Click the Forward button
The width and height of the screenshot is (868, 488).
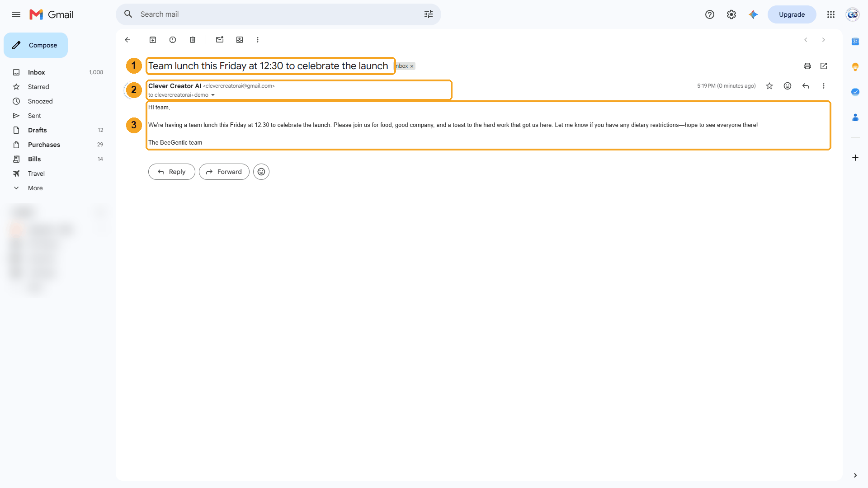click(x=224, y=172)
